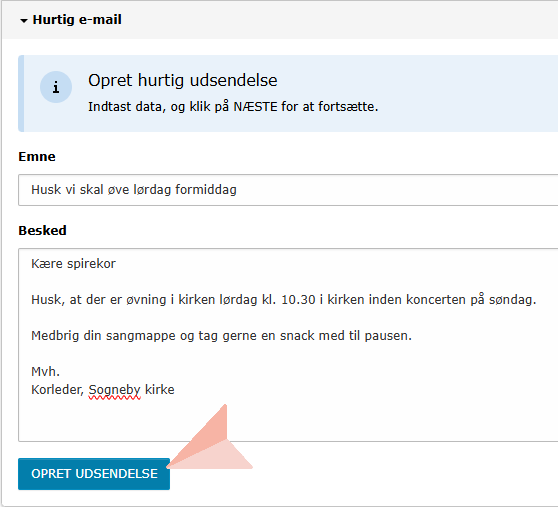558x507 pixels.
Task: Click the misspelled word Sogneby
Action: (x=115, y=390)
